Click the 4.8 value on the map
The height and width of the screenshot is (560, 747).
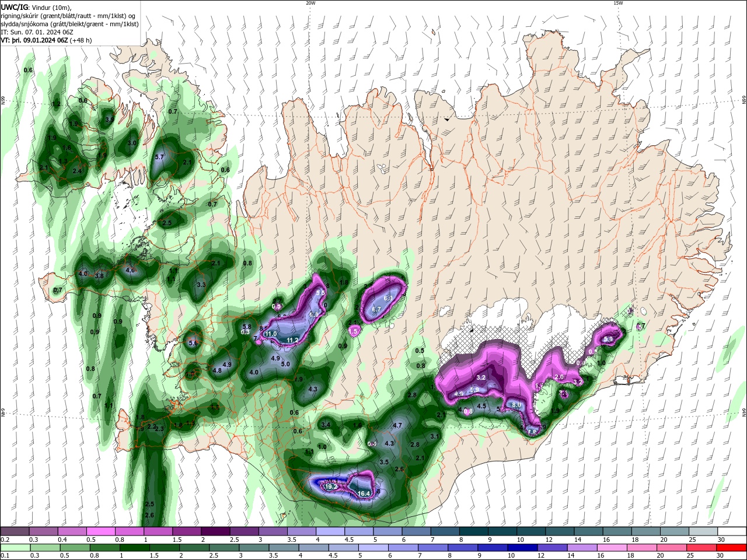point(217,370)
